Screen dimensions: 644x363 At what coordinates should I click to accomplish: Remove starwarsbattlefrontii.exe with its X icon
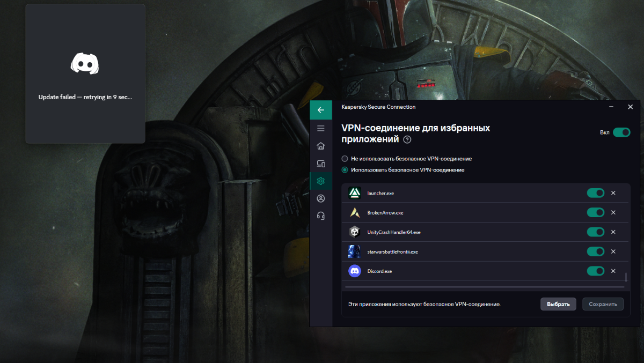click(x=613, y=251)
